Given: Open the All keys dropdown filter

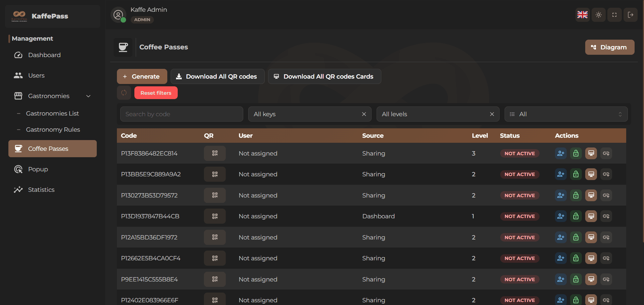Looking at the screenshot, I should pos(304,114).
